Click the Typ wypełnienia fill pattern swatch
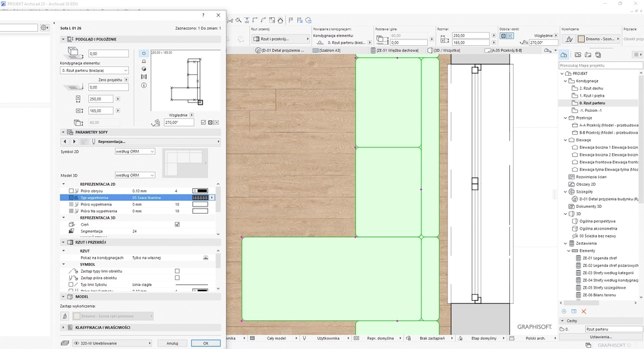The width and height of the screenshot is (644, 349). pyautogui.click(x=200, y=198)
